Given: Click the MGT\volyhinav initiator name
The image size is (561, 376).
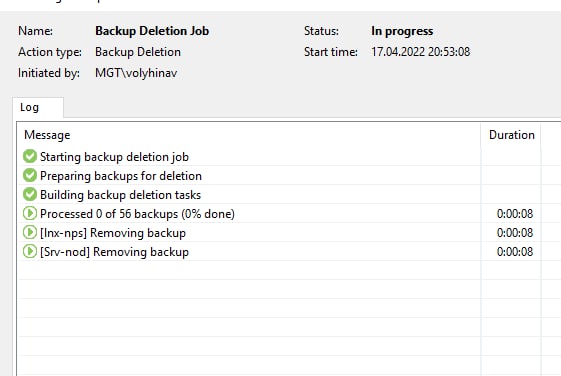Looking at the screenshot, I should (136, 73).
